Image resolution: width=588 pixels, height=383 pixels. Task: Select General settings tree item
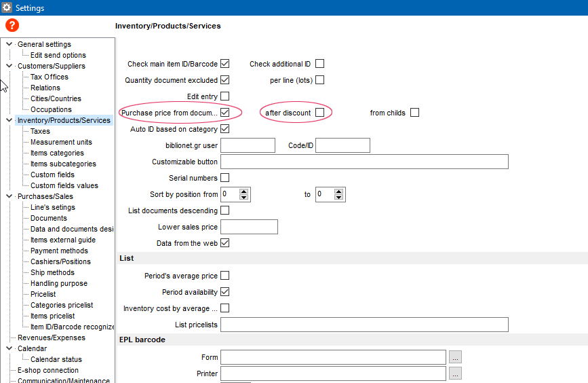pos(44,44)
